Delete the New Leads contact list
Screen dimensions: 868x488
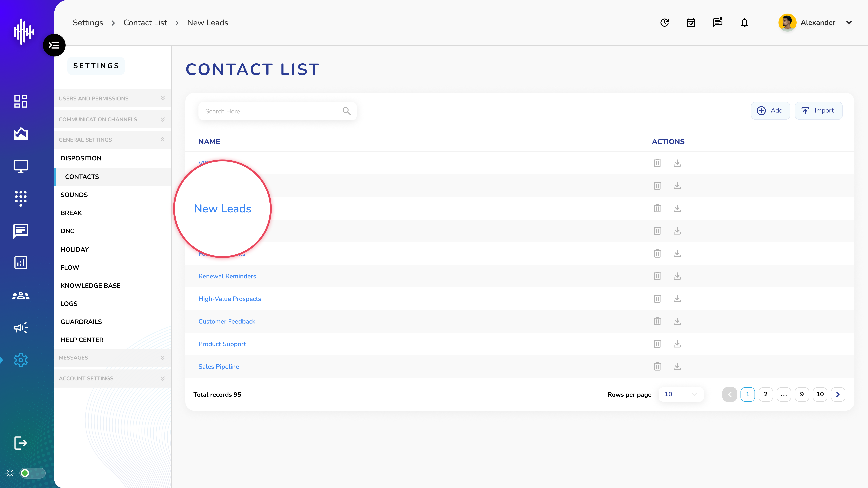tap(657, 208)
